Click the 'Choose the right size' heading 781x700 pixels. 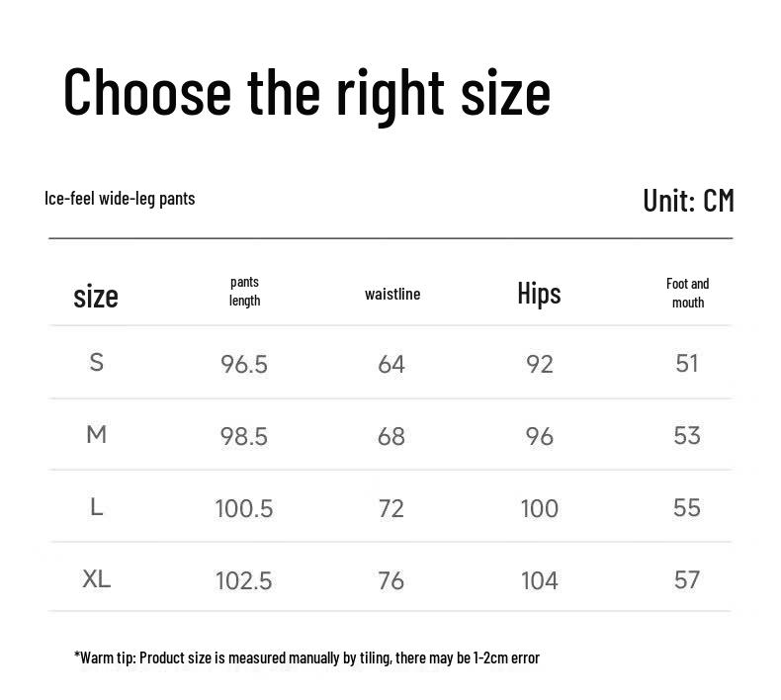(306, 94)
